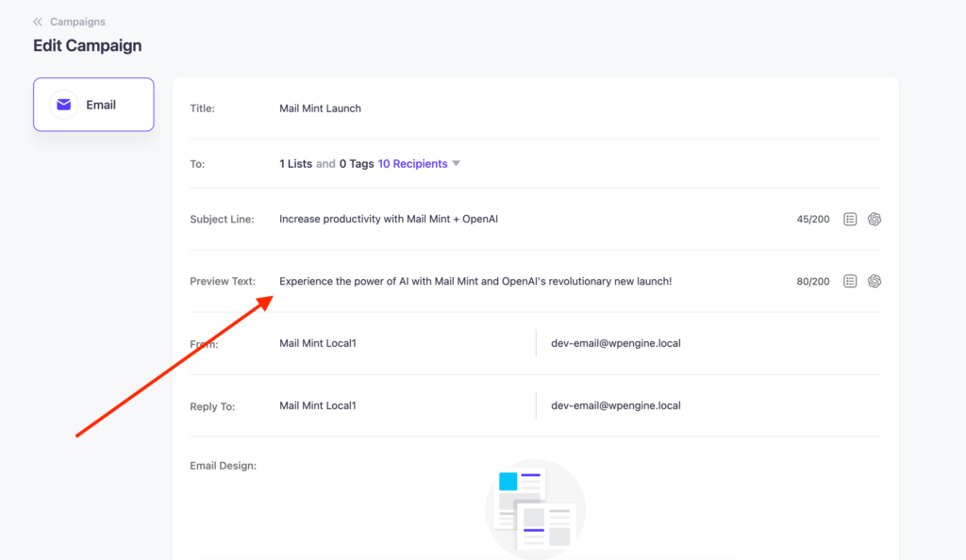Click the email design template illustration
Image resolution: width=966 pixels, height=560 pixels.
pyautogui.click(x=535, y=508)
